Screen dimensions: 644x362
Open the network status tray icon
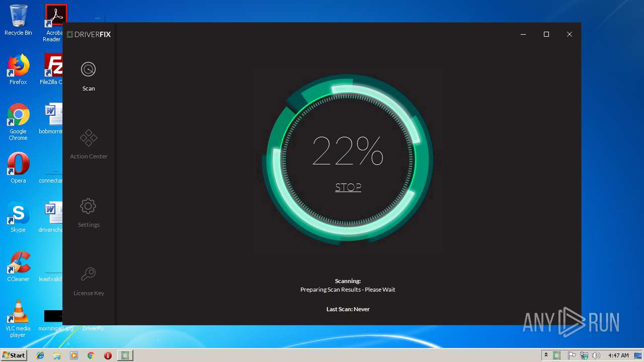pos(584,355)
